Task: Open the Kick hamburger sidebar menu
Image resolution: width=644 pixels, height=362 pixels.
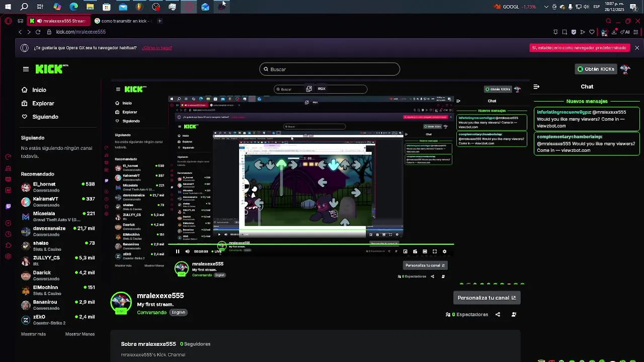Action: (26, 69)
